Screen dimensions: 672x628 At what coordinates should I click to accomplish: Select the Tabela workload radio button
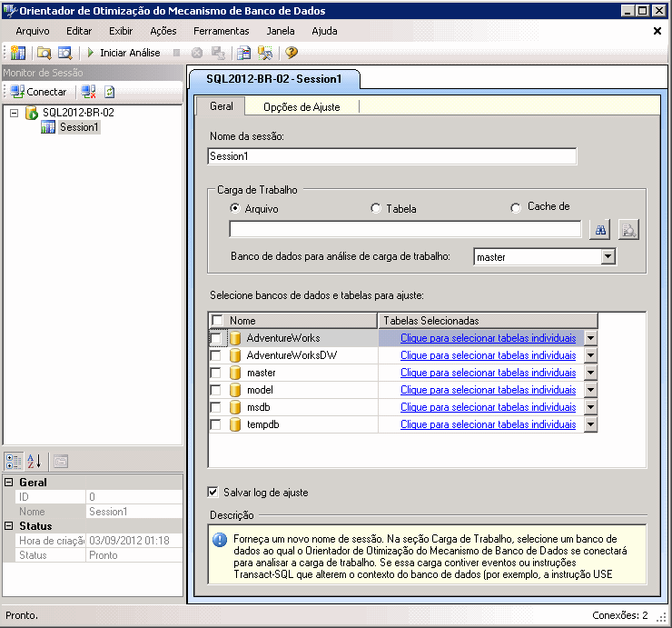(x=376, y=209)
